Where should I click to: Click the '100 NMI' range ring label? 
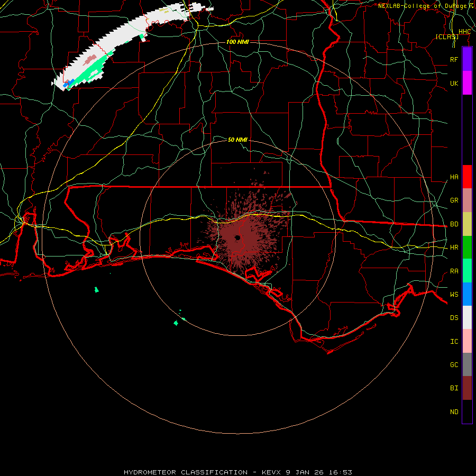(x=237, y=42)
